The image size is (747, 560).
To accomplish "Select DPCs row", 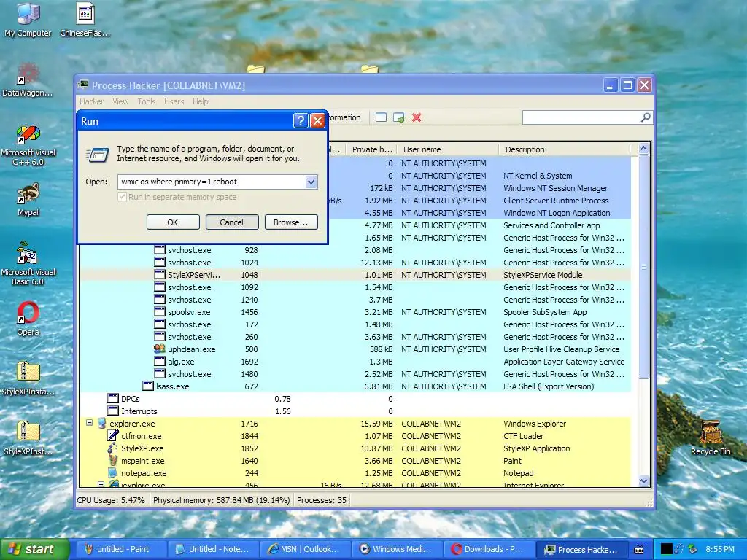I will pos(355,399).
